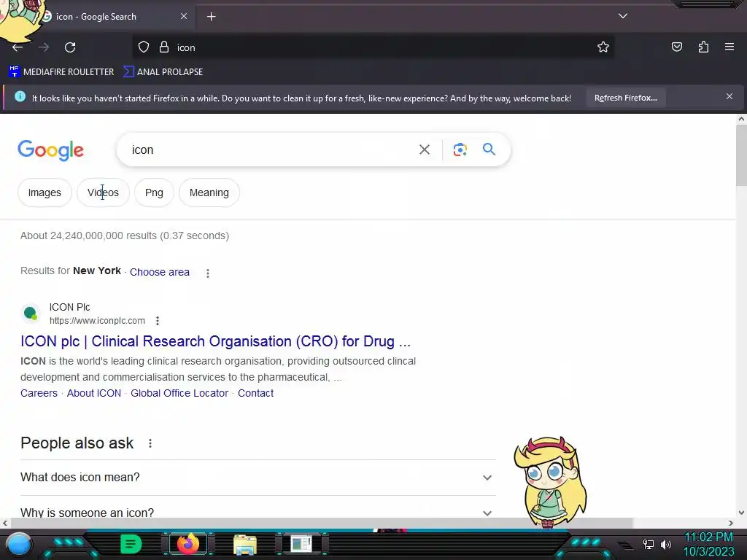Close the icon - Google Search tab
This screenshot has height=560, width=747.
point(183,16)
